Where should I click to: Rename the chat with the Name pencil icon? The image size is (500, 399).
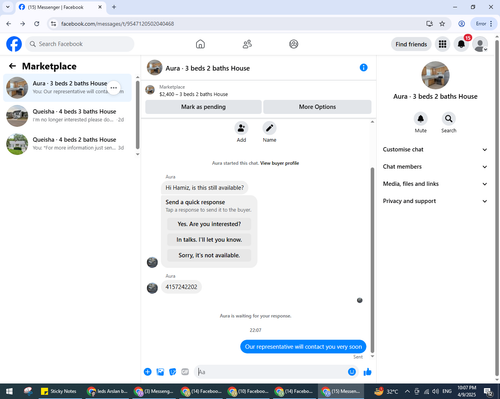point(269,128)
